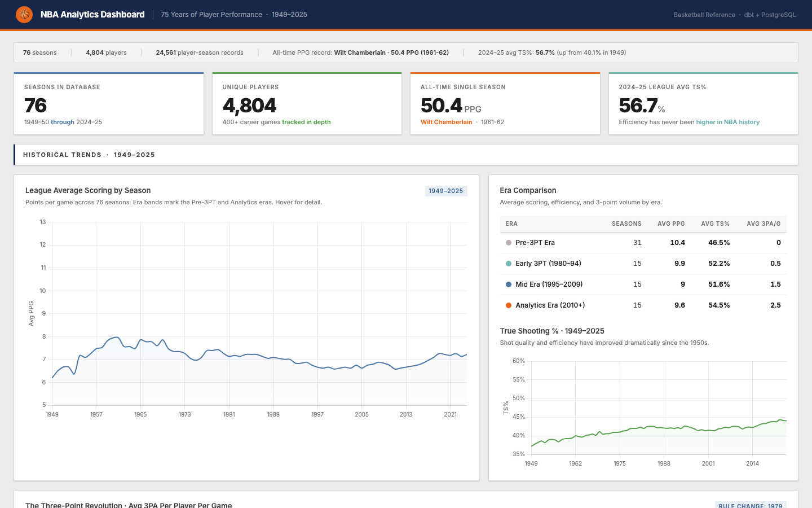Click the basketball logo in the header
This screenshot has height=508, width=812.
(x=24, y=14)
